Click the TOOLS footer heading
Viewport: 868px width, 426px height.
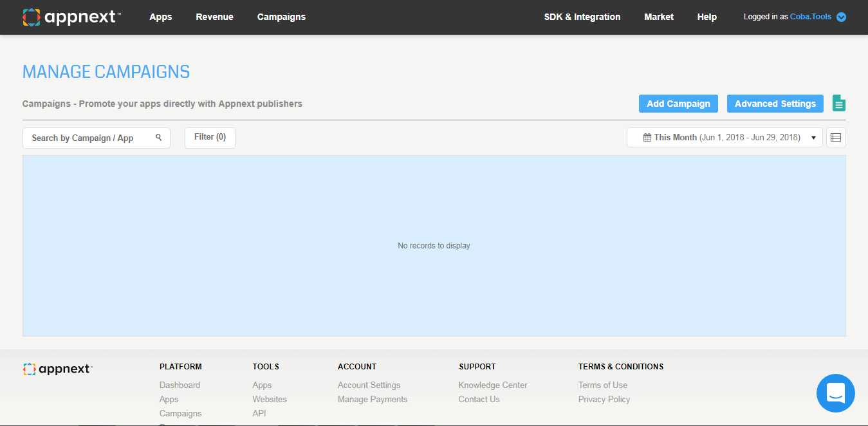[x=266, y=367]
